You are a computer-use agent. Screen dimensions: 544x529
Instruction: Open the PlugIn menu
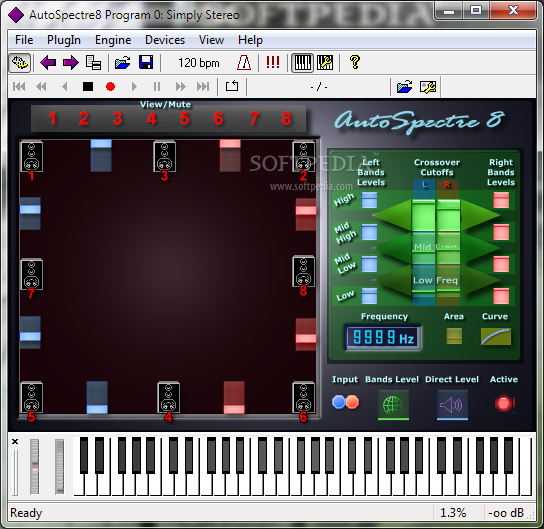[x=64, y=40]
